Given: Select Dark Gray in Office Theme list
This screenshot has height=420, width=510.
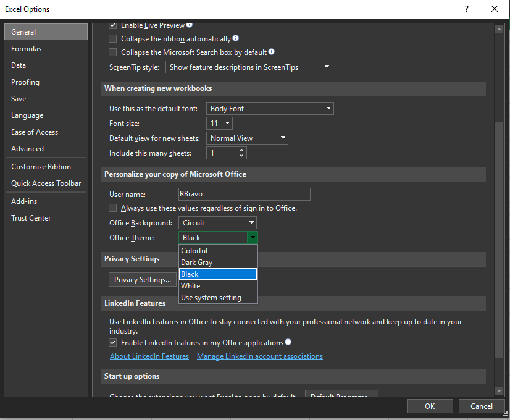Looking at the screenshot, I should (x=218, y=262).
